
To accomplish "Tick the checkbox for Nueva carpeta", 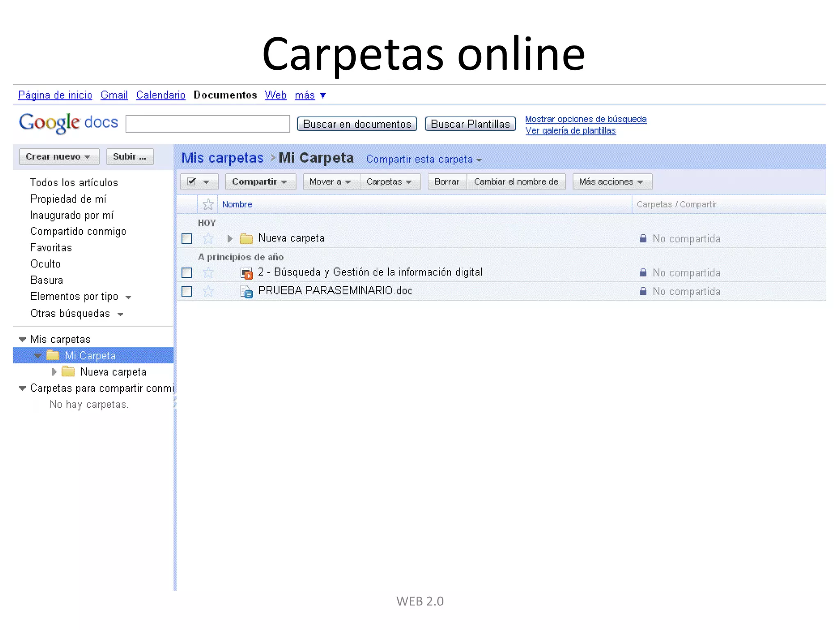I will 187,239.
